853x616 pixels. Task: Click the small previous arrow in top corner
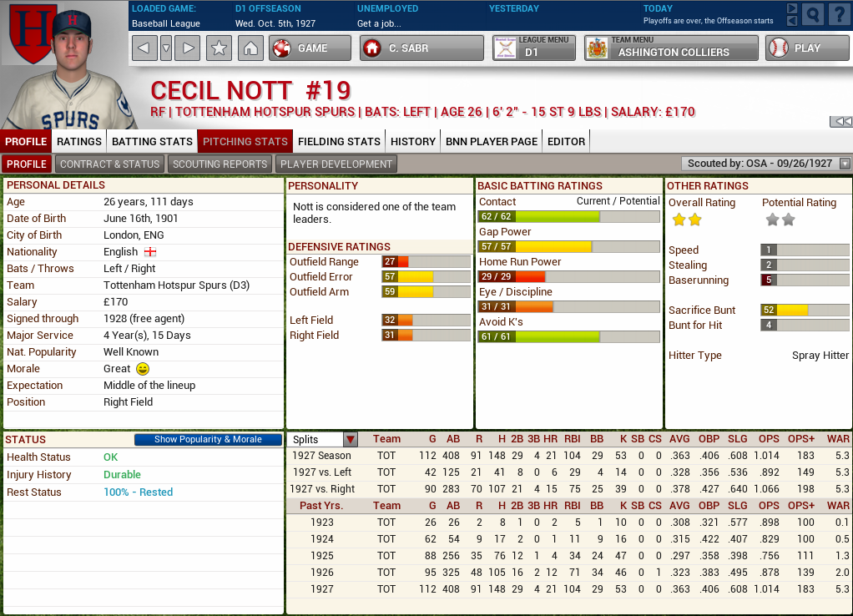click(x=792, y=21)
